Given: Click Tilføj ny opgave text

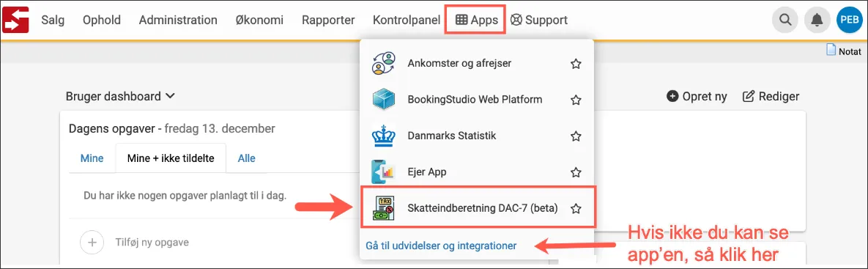Looking at the screenshot, I should pos(152,242).
